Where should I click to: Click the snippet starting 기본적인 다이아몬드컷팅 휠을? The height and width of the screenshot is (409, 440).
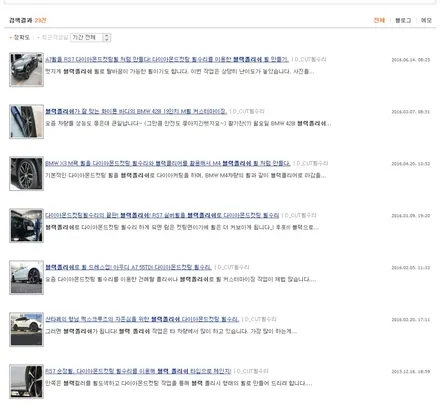pyautogui.click(x=185, y=175)
